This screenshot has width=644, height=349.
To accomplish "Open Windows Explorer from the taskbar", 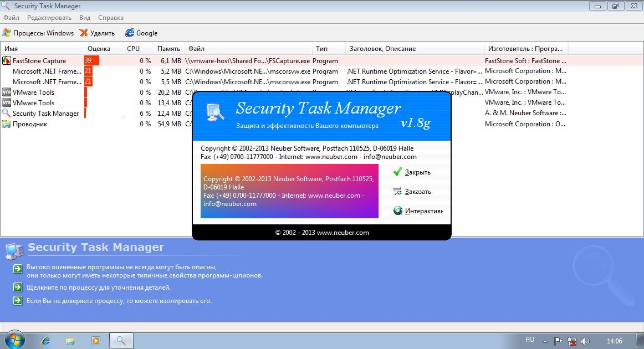I will coord(70,341).
